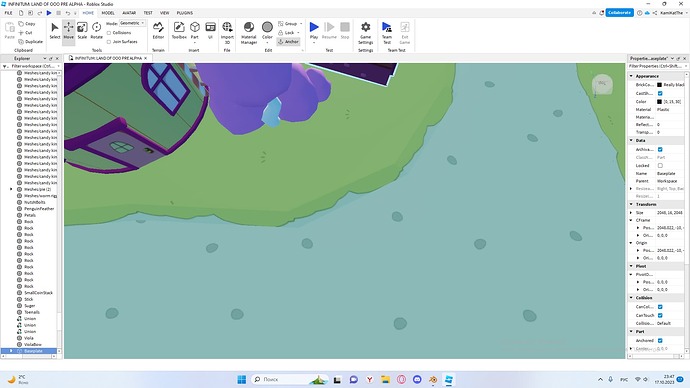Switch to the MODEL ribbon tab

click(x=108, y=13)
